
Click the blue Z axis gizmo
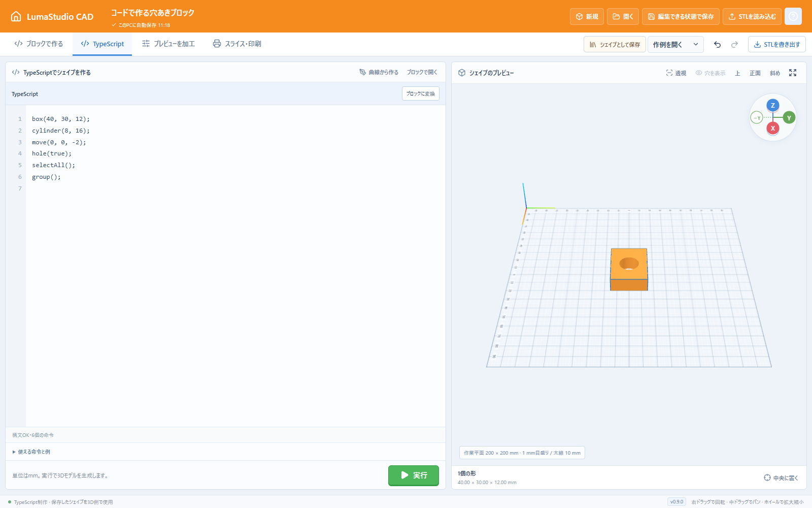tap(773, 105)
